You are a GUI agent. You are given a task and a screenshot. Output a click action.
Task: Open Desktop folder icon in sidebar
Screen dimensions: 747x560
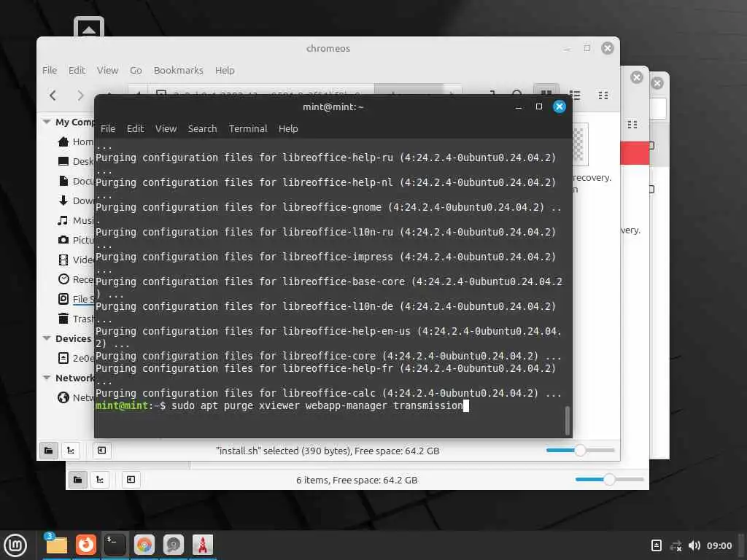[x=63, y=161]
